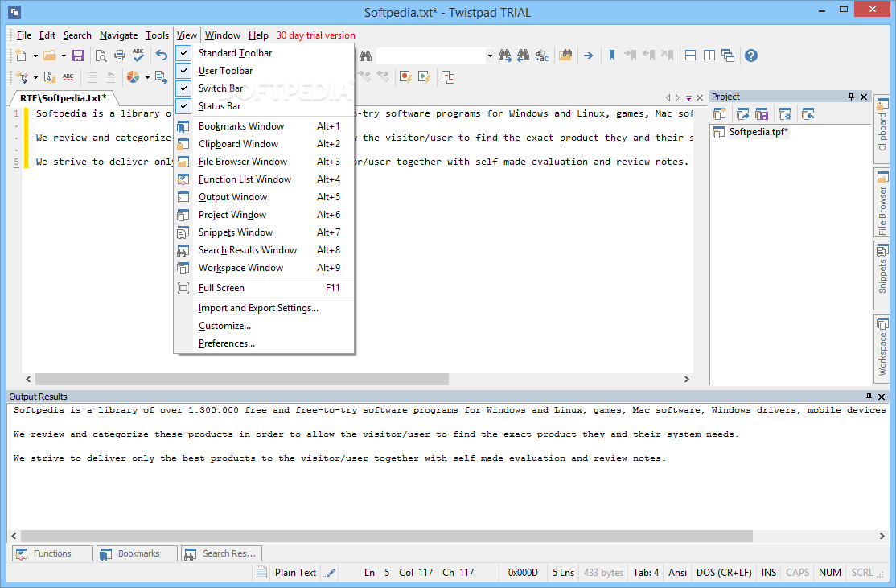
Task: Click Find Previous binoculars icon
Action: point(523,56)
